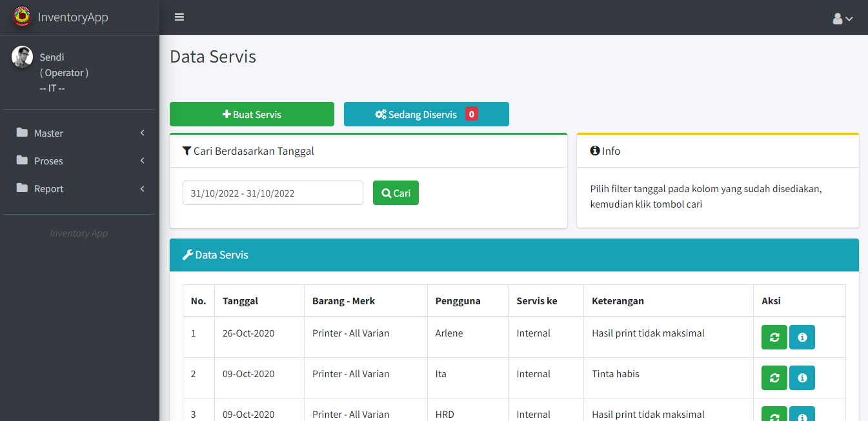This screenshot has height=421, width=868.
Task: Expand the Master menu
Action: [x=79, y=133]
